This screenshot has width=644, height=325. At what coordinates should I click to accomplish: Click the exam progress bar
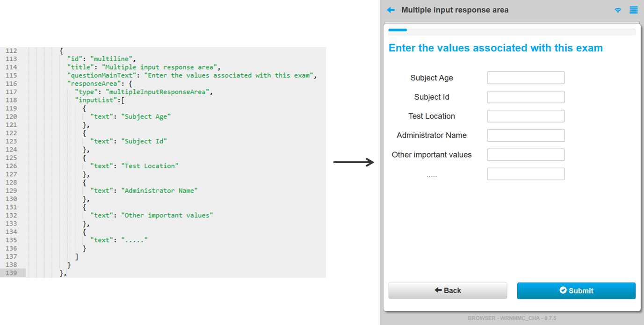coord(512,30)
